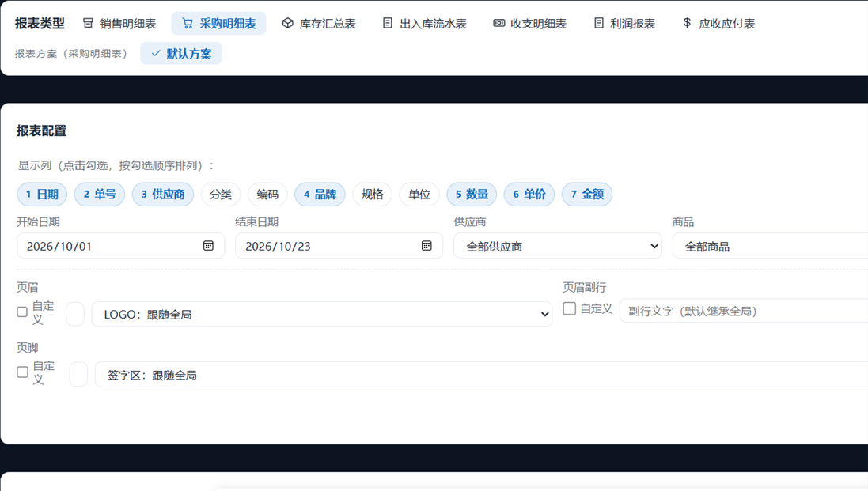Image resolution: width=868 pixels, height=491 pixels.
Task: Open the 销售明细表 report tab
Action: click(119, 23)
